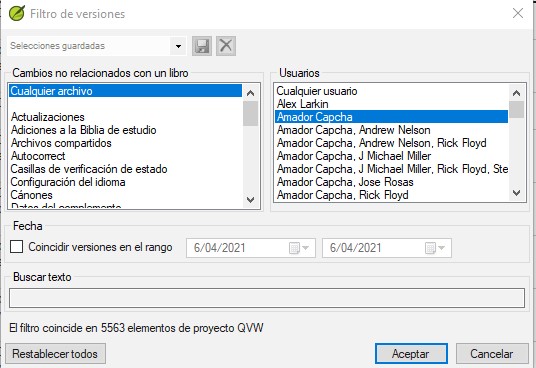Select Casillas de verificación de estado
This screenshot has width=536, height=368.
point(125,169)
